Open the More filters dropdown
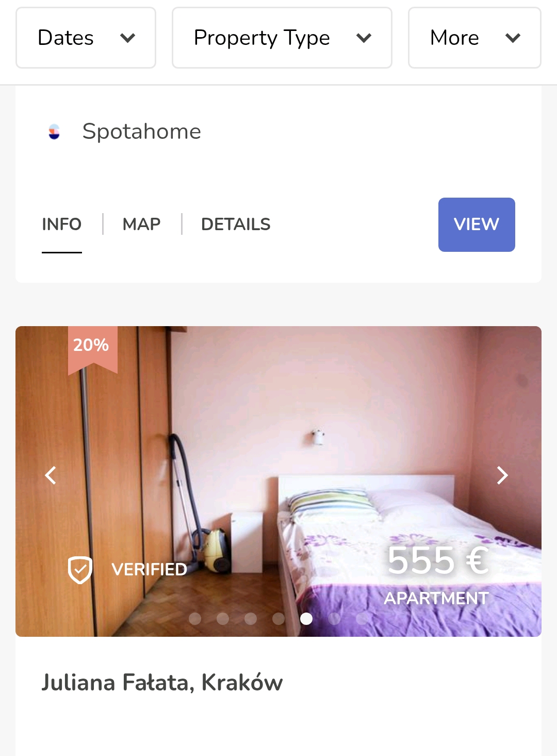Screen dimensions: 557x756 click(x=474, y=38)
